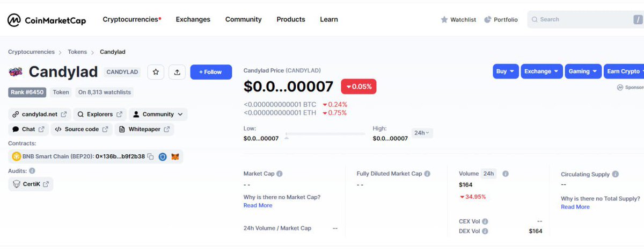Click the Cryptocurrencies breadcrumb
The width and height of the screenshot is (644, 251).
click(31, 52)
